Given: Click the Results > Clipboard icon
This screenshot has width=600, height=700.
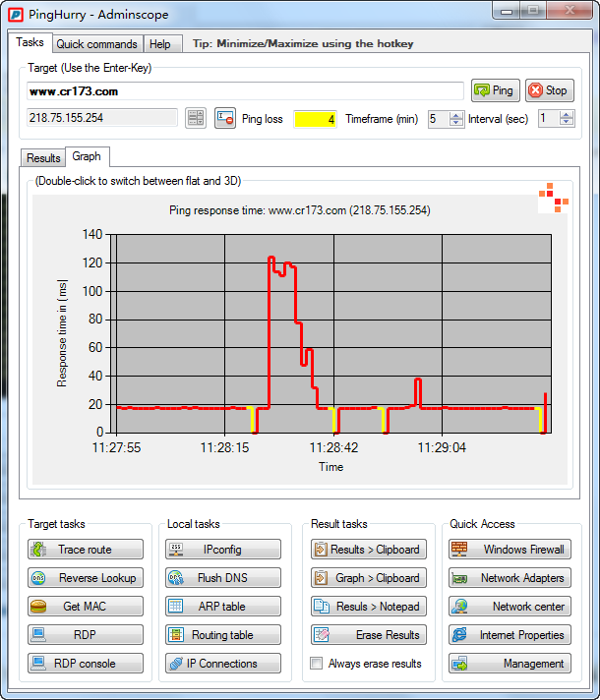Looking at the screenshot, I should pyautogui.click(x=321, y=550).
